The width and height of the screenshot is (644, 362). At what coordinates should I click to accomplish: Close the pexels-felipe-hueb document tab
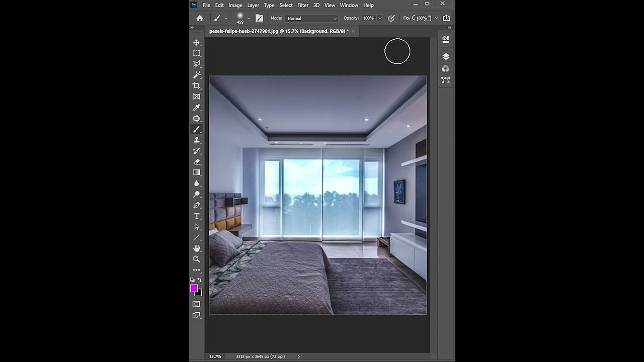[353, 31]
